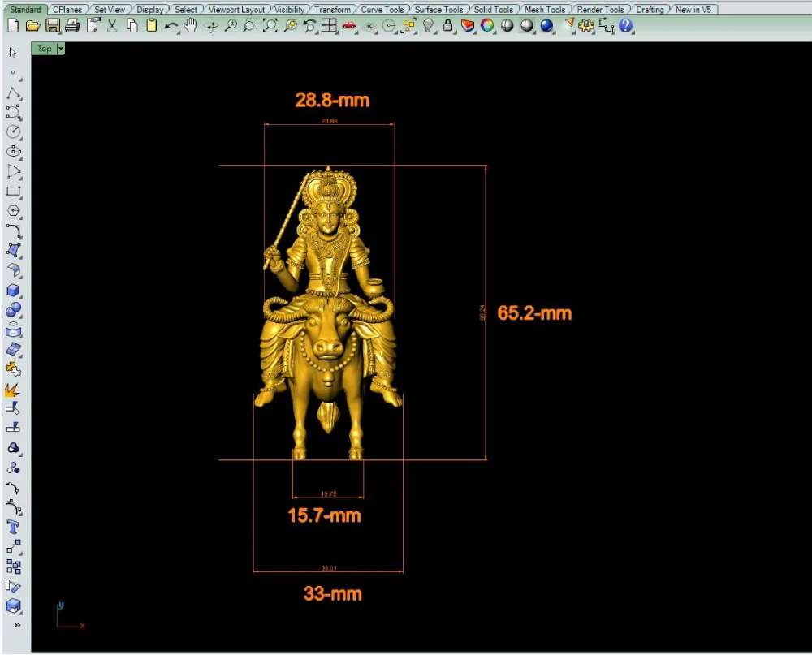Open the Mesh Tools tab
The width and height of the screenshot is (812, 655).
(x=545, y=9)
